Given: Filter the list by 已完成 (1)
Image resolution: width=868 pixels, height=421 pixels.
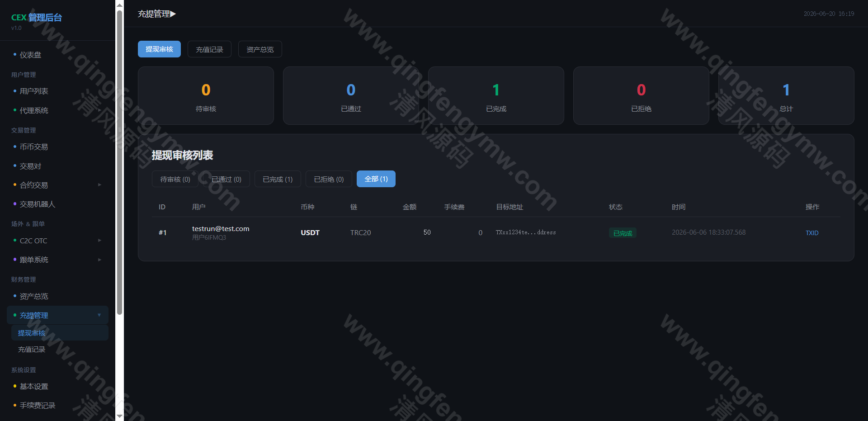Looking at the screenshot, I should (x=278, y=179).
